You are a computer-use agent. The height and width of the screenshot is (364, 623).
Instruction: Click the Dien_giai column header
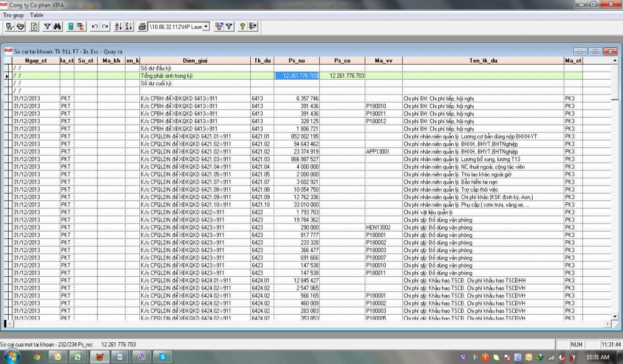point(195,60)
